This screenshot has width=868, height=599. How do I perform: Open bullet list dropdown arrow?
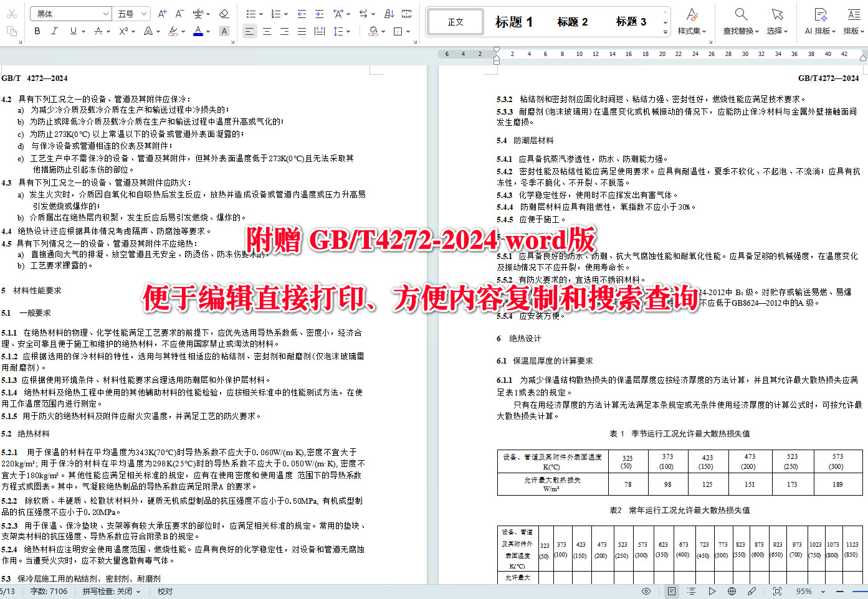pyautogui.click(x=261, y=14)
